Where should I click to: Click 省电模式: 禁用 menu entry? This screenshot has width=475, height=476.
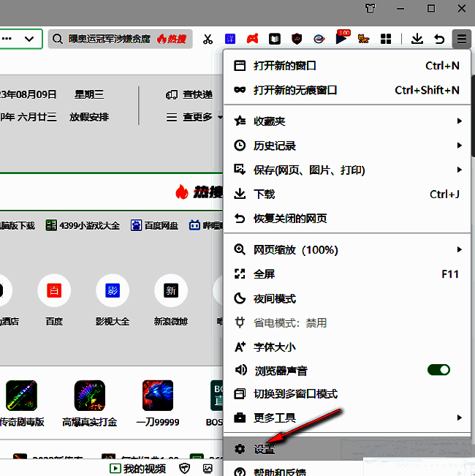[347, 322]
